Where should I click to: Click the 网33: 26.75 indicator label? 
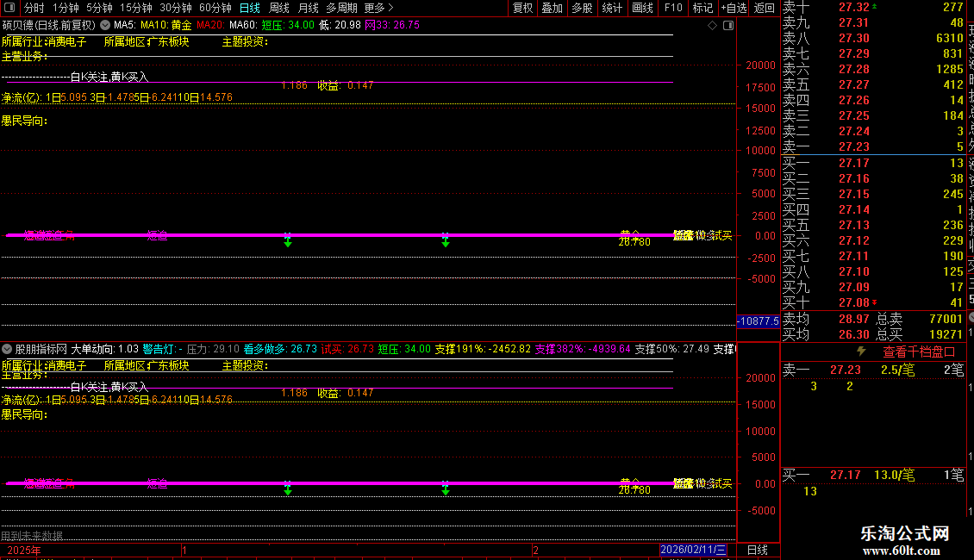[392, 25]
